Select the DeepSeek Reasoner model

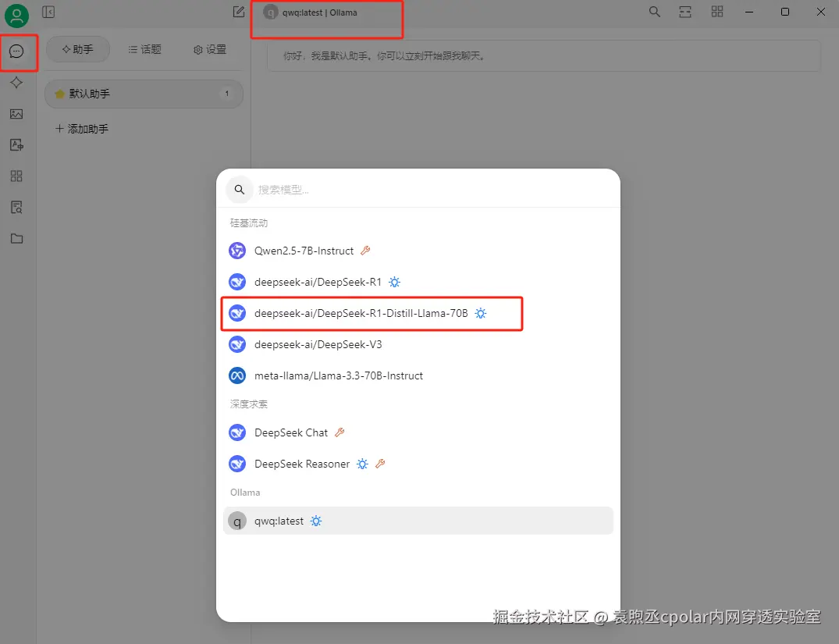[418, 464]
